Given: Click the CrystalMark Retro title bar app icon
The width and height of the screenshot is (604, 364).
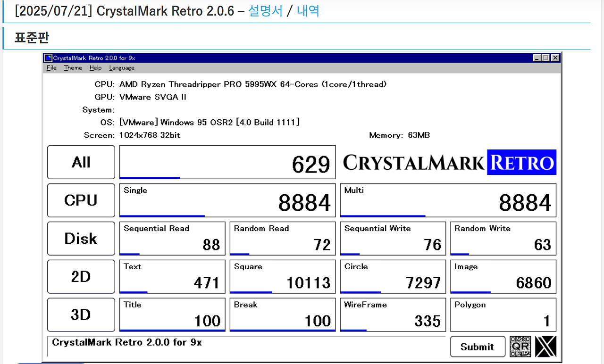Looking at the screenshot, I should pos(48,58).
